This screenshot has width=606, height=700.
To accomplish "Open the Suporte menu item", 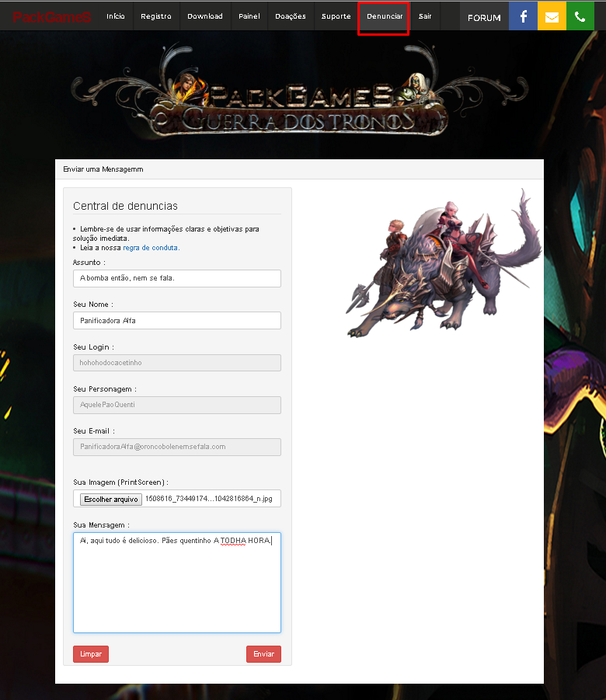I will tap(336, 16).
